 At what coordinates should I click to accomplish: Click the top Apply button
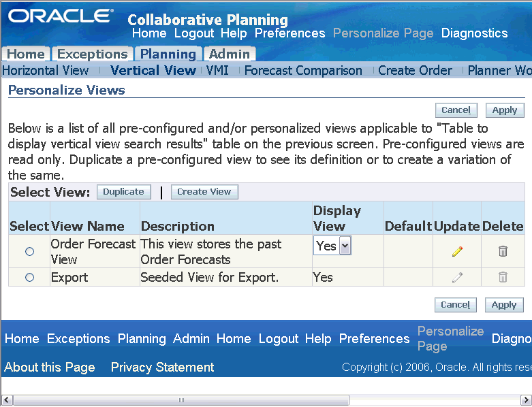[x=505, y=110]
